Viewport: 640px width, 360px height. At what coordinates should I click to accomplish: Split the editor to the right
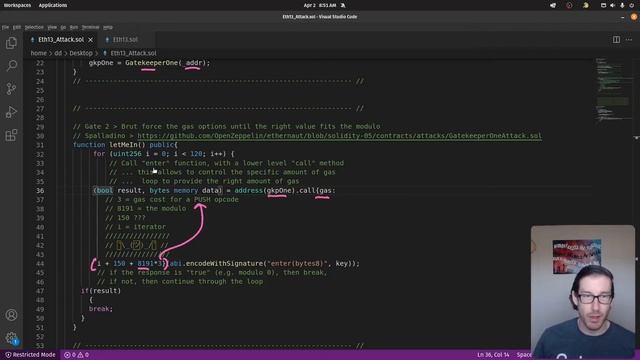[x=616, y=40]
